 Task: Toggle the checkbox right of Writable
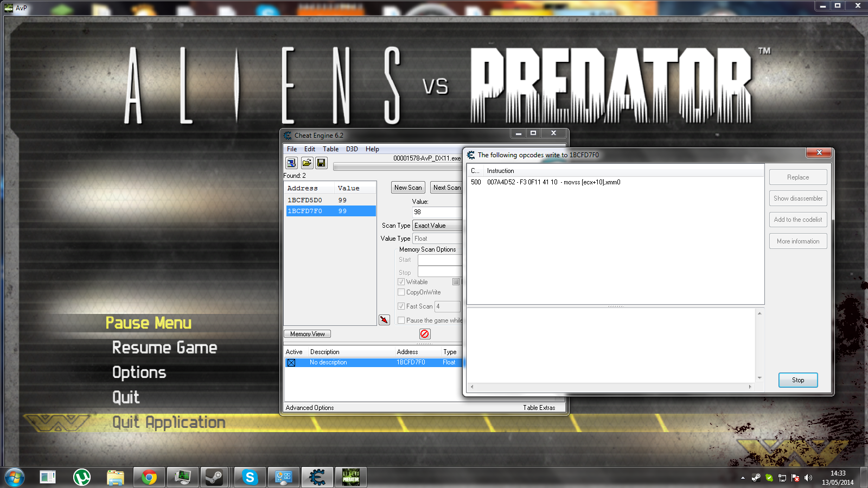coord(456,282)
